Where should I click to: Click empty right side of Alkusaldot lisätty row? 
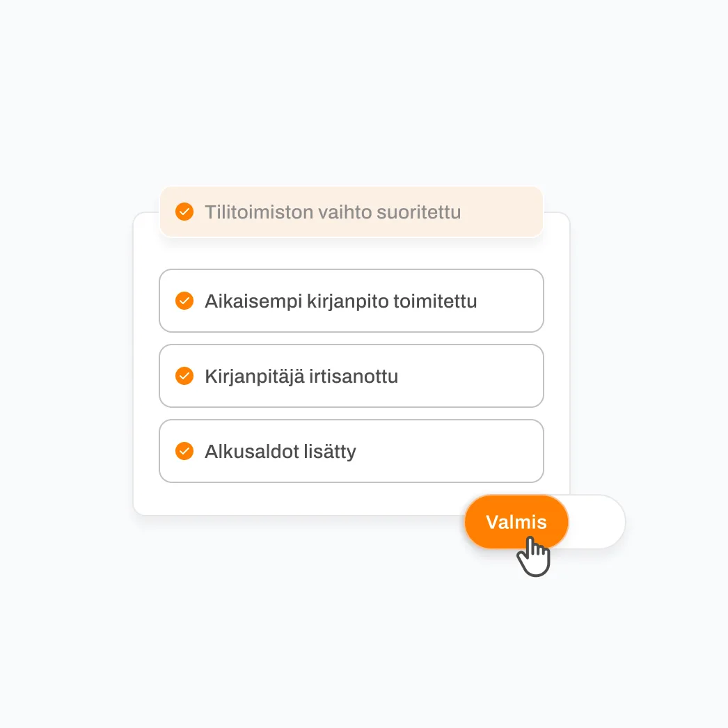pos(452,451)
